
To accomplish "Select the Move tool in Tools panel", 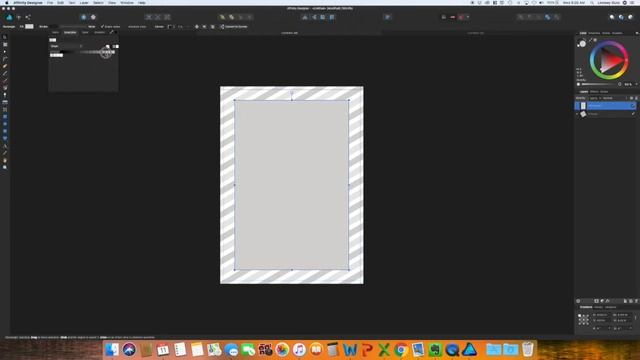I will [5, 37].
